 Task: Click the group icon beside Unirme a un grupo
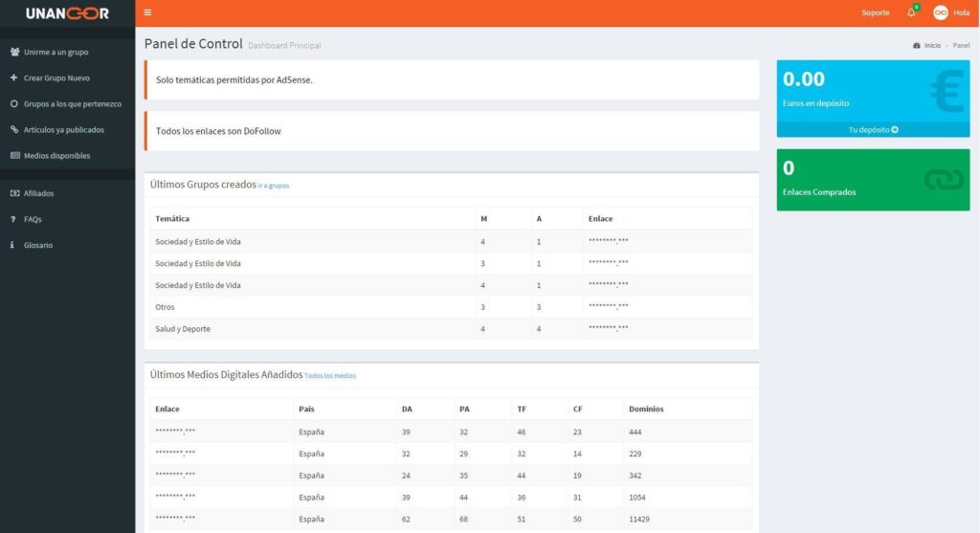pyautogui.click(x=14, y=52)
